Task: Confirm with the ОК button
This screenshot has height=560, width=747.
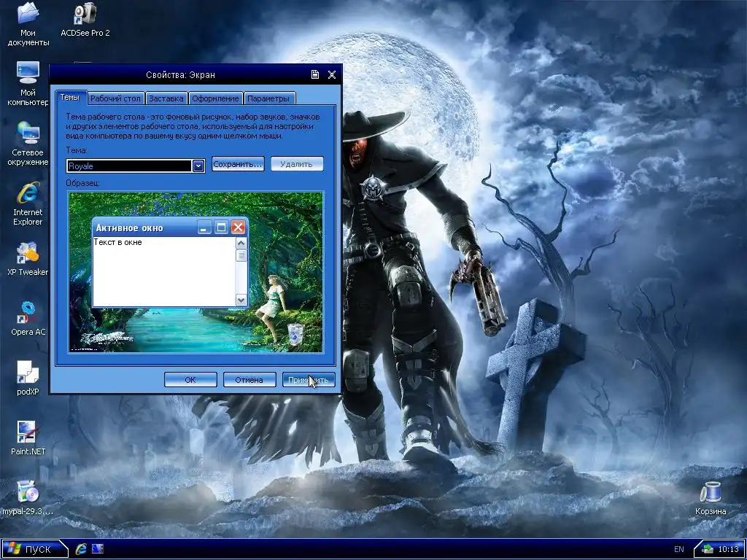Action: coord(190,379)
